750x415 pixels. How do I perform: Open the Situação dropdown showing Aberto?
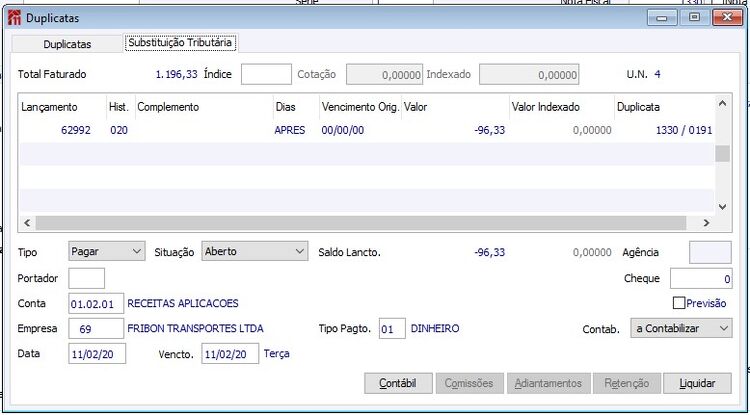click(254, 251)
